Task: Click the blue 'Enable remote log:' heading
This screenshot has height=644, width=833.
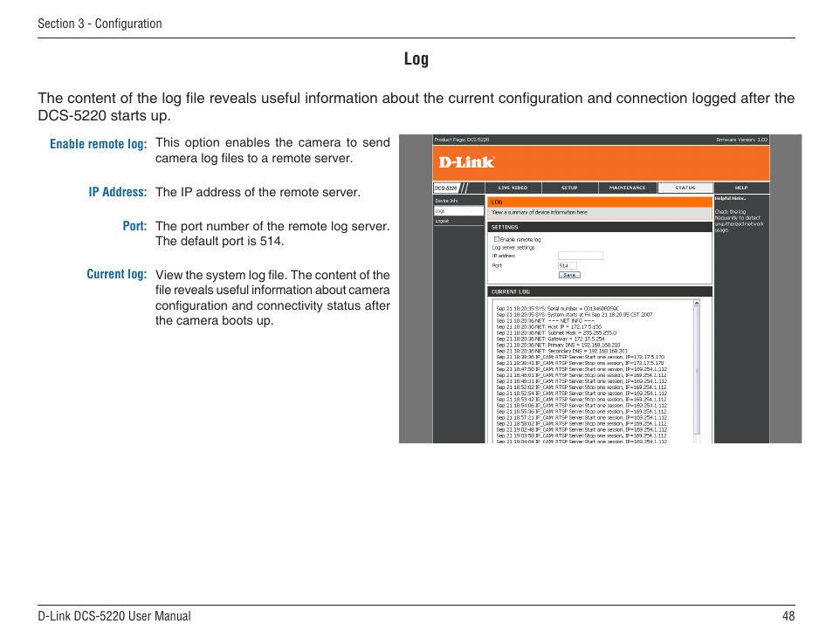Action: pos(99,144)
